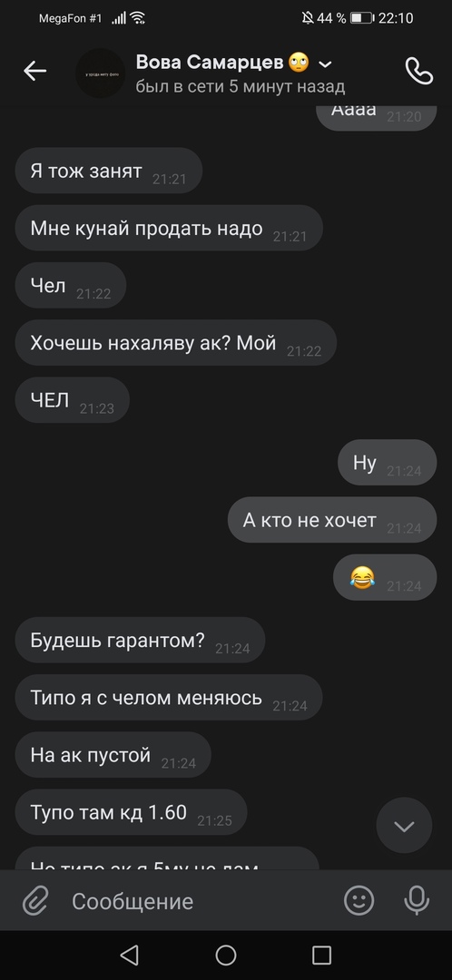Image resolution: width=452 pixels, height=980 pixels.
Task: Open contact info via name Вова Самарцев
Action: click(x=210, y=62)
